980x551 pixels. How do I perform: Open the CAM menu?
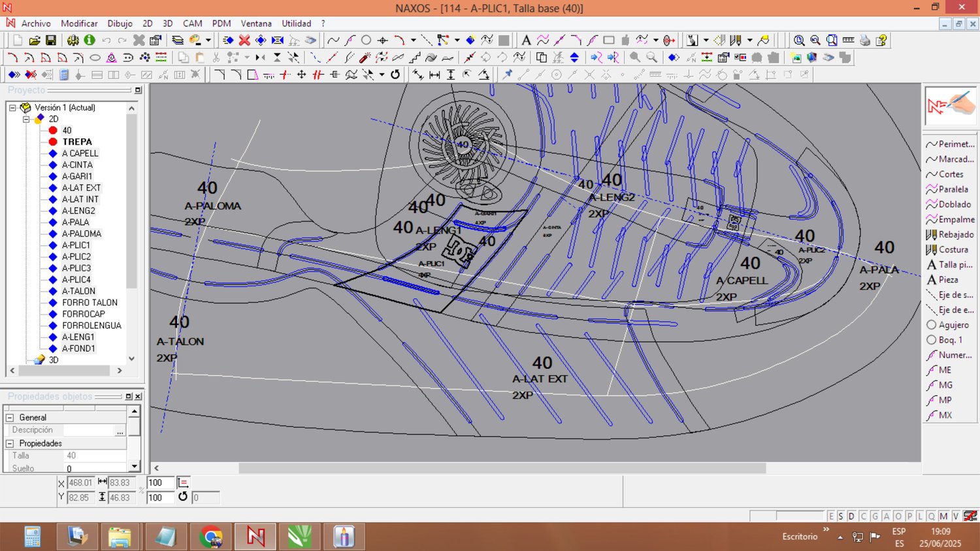(x=192, y=24)
